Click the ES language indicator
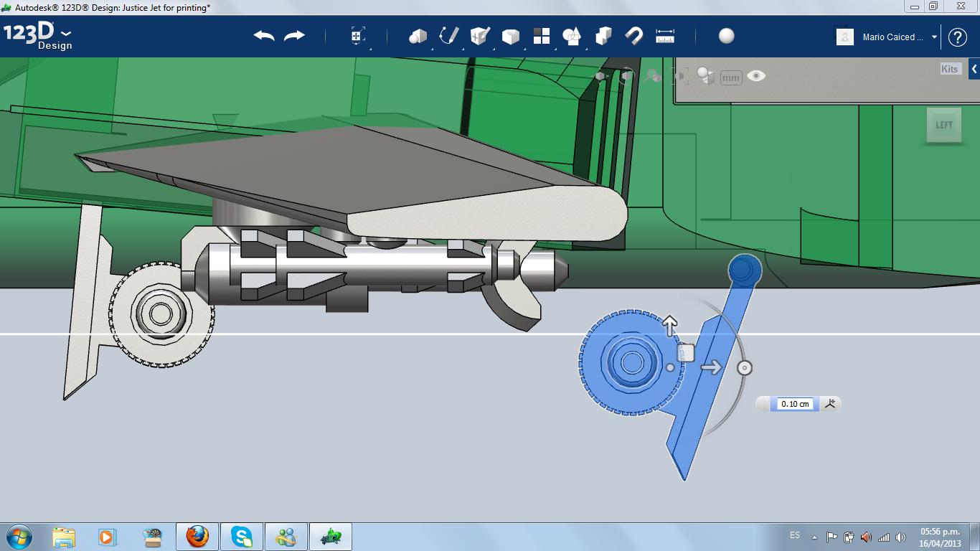This screenshot has height=551, width=980. [x=795, y=535]
